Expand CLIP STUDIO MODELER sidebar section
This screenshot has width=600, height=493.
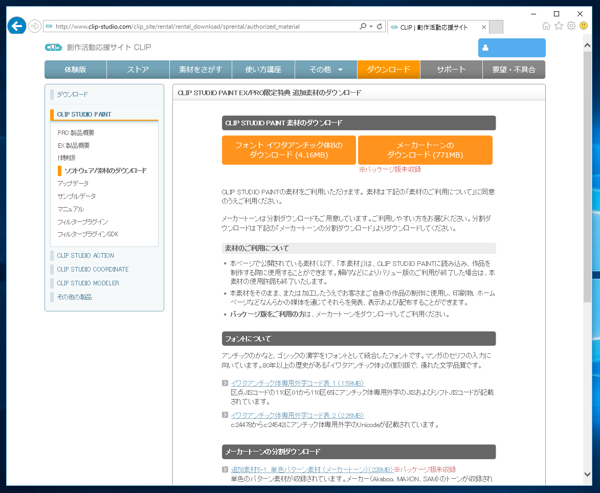click(x=88, y=283)
